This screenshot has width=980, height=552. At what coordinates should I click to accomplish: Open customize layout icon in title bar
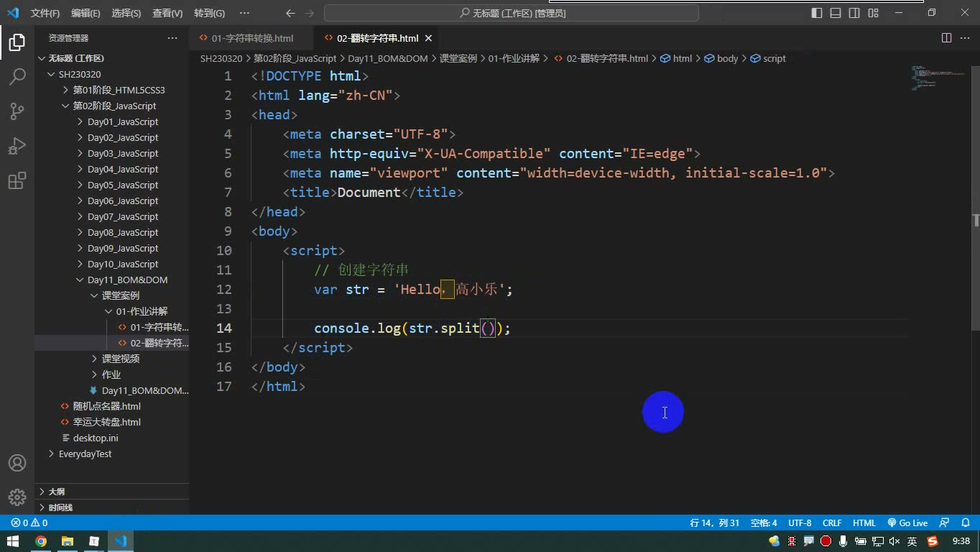click(x=873, y=13)
